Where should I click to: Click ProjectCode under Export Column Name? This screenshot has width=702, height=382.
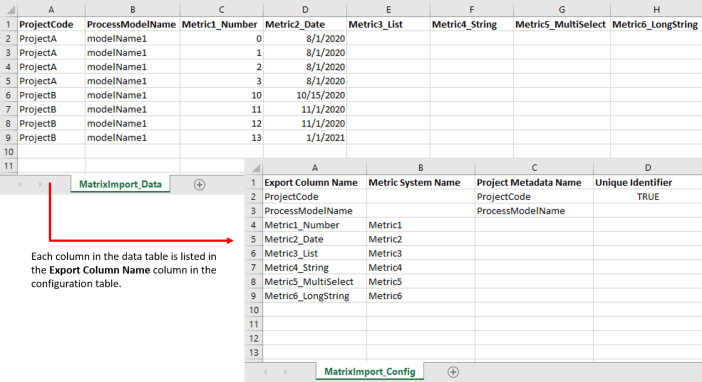[x=314, y=197]
